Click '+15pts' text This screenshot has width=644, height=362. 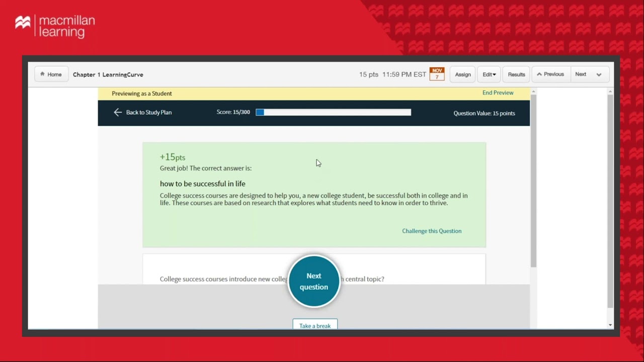[x=173, y=157]
